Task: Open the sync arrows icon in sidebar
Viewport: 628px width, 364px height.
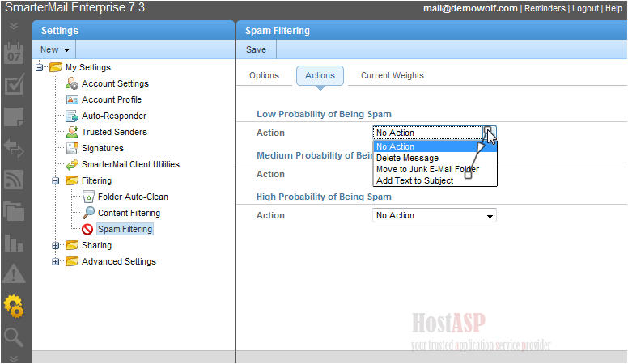Action: [x=14, y=148]
